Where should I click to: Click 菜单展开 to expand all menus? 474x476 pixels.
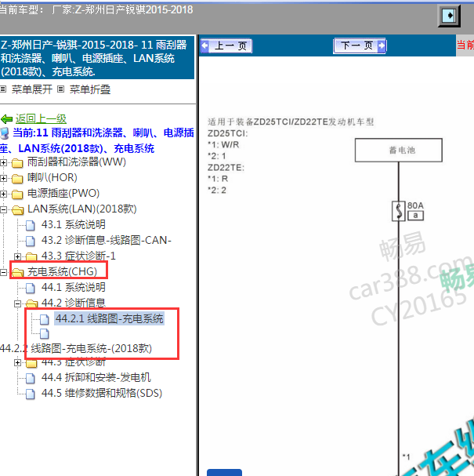(x=32, y=89)
